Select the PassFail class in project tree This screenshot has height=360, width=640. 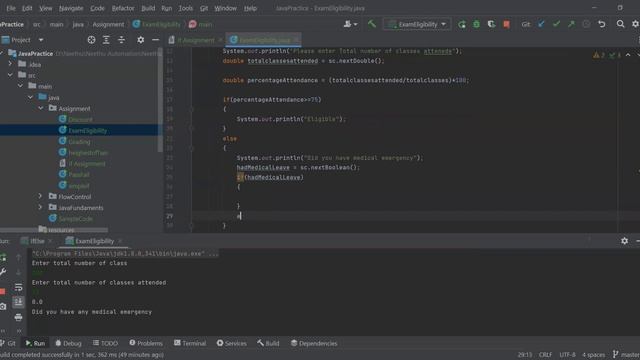point(79,175)
